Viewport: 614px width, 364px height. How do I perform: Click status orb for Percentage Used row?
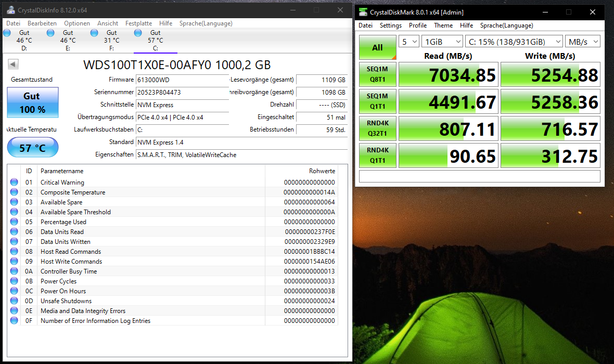[x=14, y=222]
